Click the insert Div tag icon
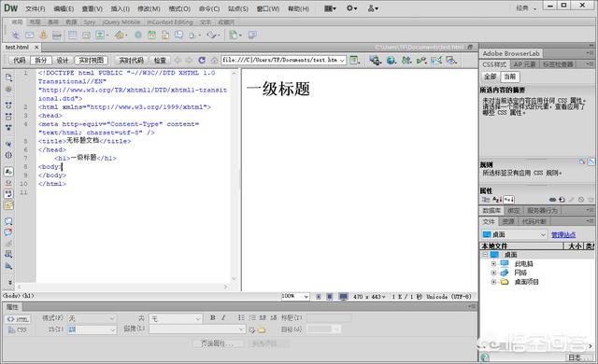 click(x=87, y=35)
